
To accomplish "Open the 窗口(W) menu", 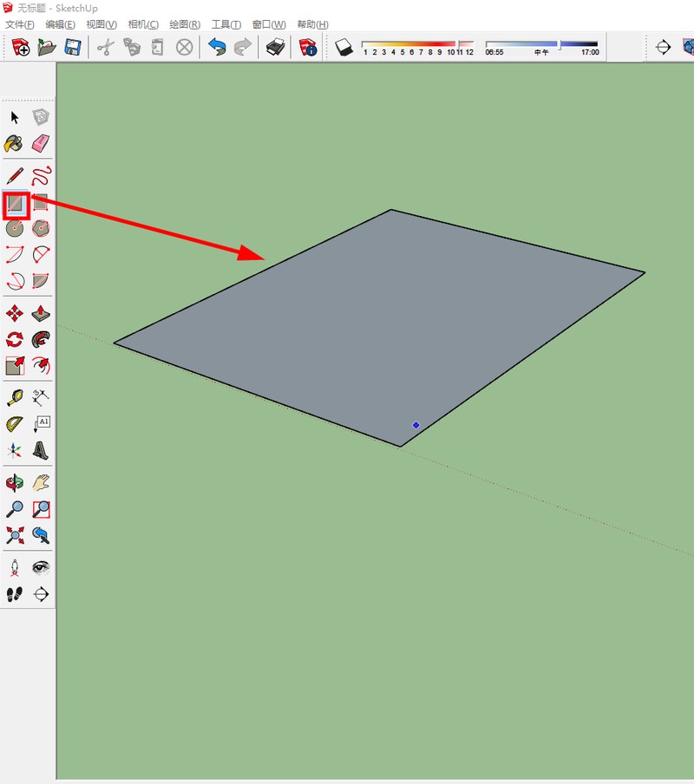I will 269,24.
